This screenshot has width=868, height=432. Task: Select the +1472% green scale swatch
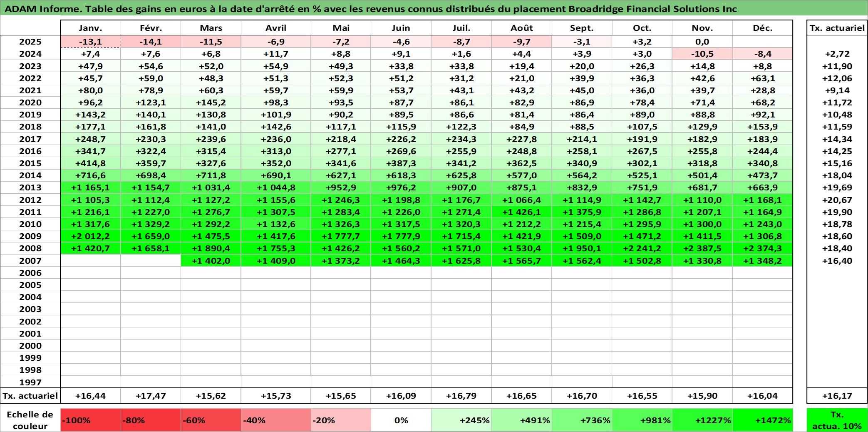pos(763,420)
